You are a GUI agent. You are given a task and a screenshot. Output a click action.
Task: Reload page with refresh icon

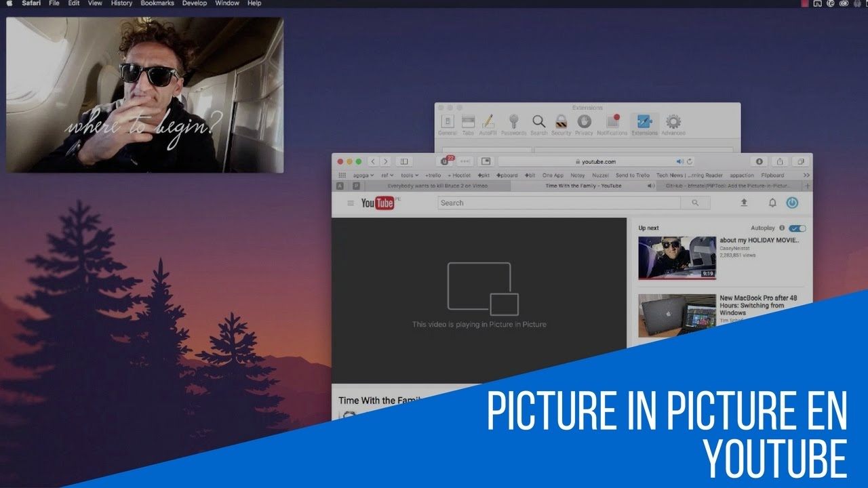pos(690,161)
